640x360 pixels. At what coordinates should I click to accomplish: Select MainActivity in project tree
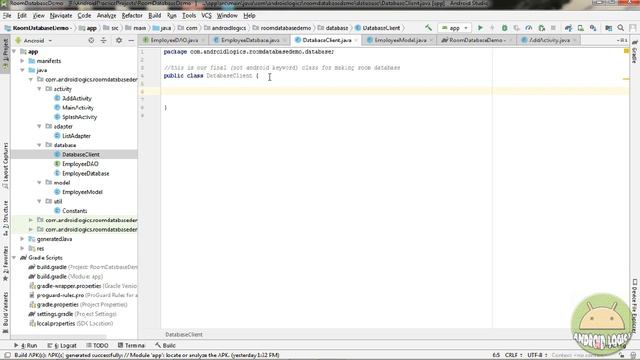point(78,108)
